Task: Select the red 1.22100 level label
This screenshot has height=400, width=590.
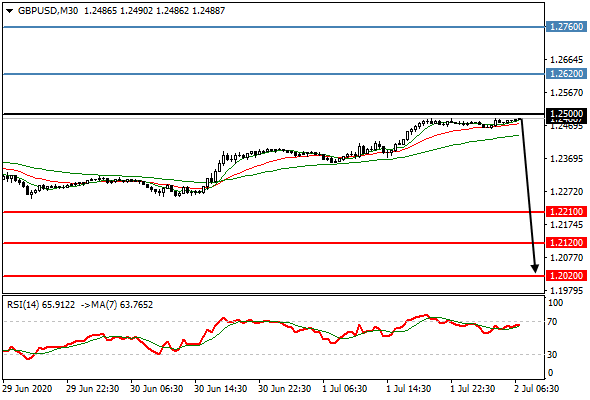Action: [x=566, y=211]
